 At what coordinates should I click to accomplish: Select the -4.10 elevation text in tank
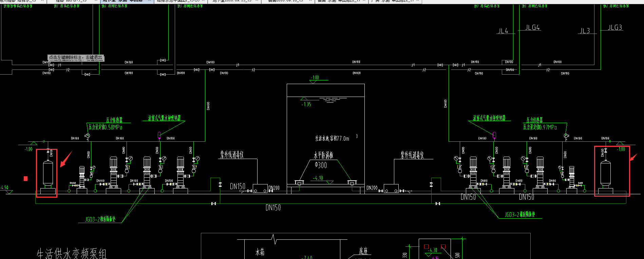[318, 178]
